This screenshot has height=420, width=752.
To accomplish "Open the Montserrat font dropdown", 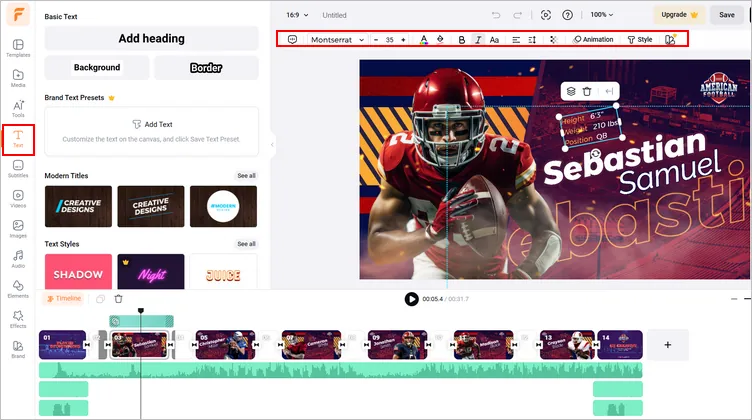I will 337,40.
